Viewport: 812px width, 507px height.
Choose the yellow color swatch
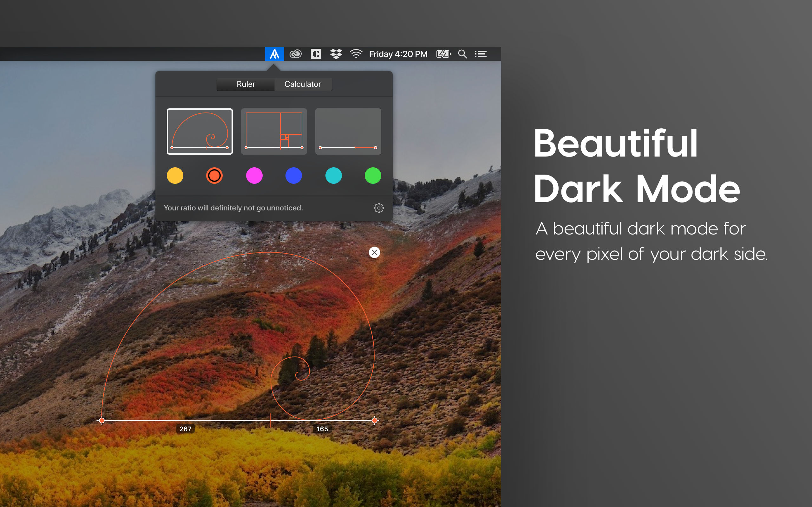coord(175,176)
